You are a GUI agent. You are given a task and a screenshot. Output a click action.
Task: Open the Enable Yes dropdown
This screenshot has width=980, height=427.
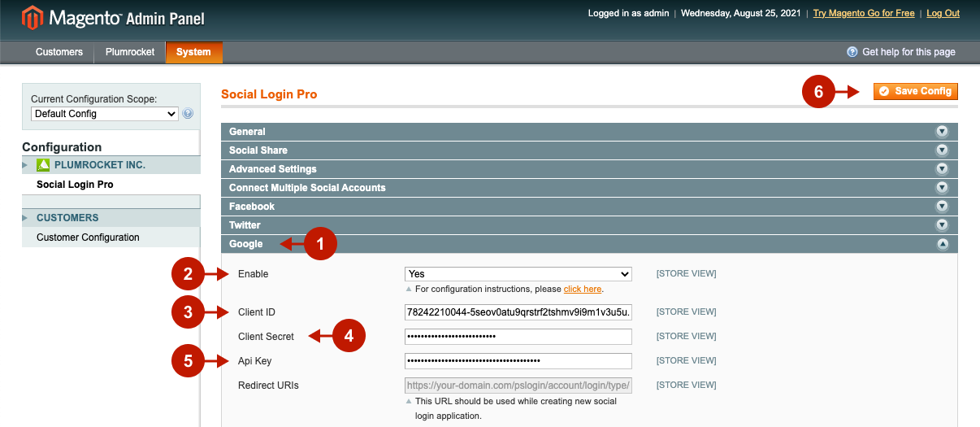518,274
